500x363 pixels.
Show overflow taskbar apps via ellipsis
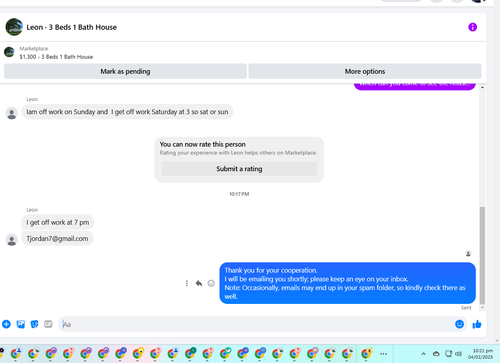tap(384, 354)
